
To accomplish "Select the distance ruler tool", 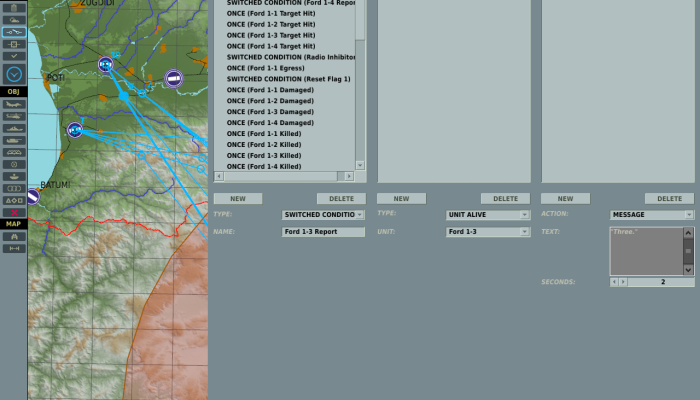I will pos(14,249).
